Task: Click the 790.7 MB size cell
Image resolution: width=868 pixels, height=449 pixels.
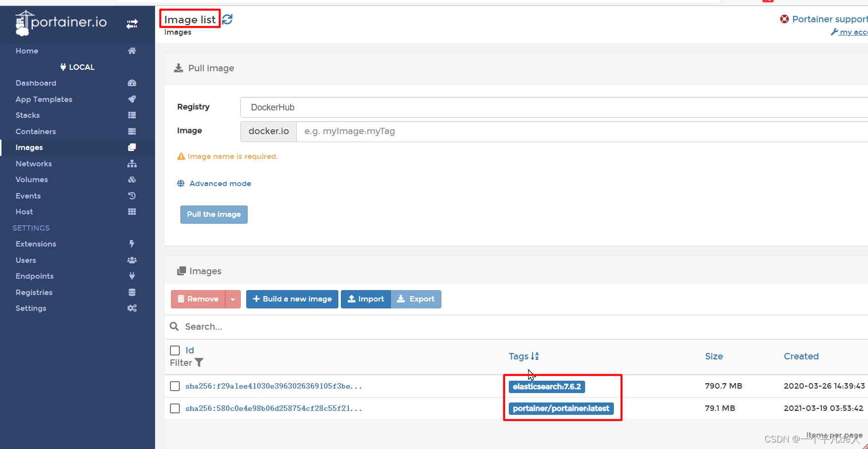Action: pos(723,386)
